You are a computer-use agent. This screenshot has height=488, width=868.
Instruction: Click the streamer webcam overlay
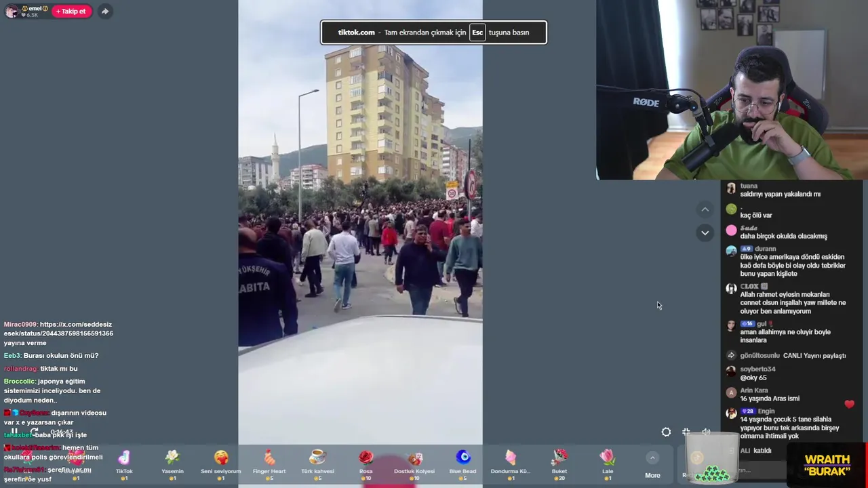click(732, 89)
